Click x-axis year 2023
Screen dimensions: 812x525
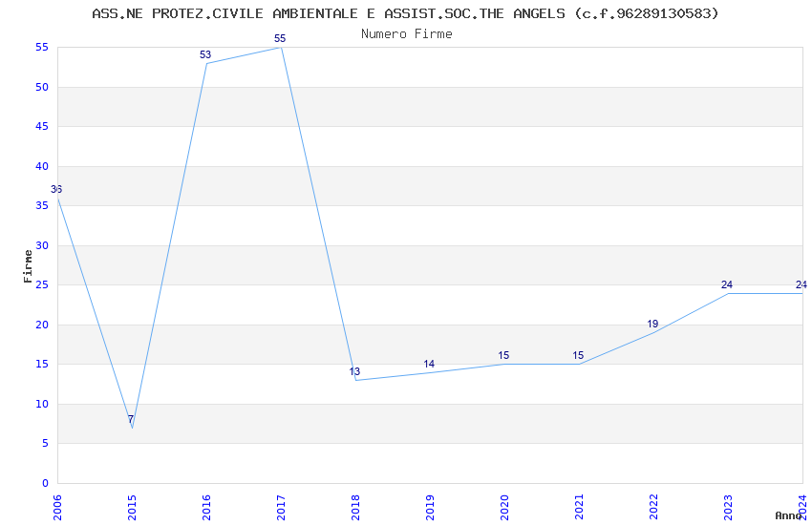(729, 507)
